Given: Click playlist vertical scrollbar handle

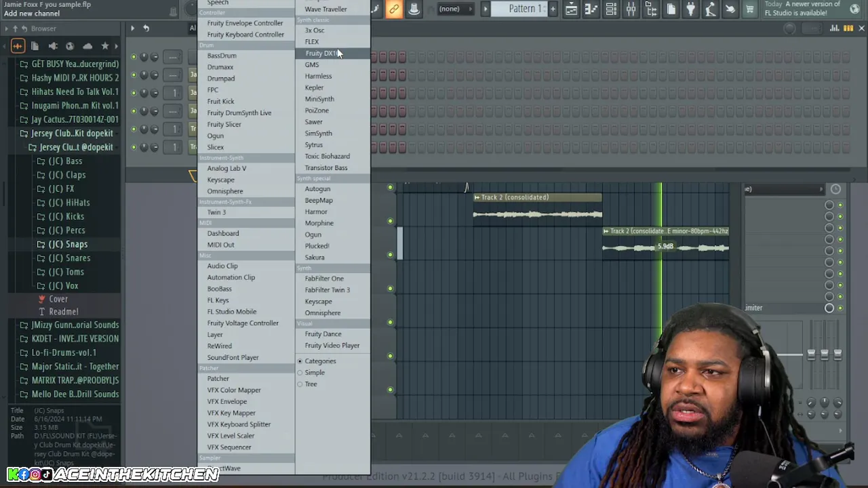Looking at the screenshot, I should [400, 244].
